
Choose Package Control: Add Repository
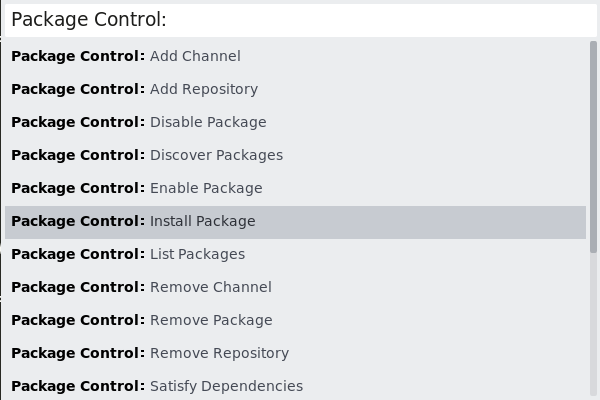click(204, 89)
